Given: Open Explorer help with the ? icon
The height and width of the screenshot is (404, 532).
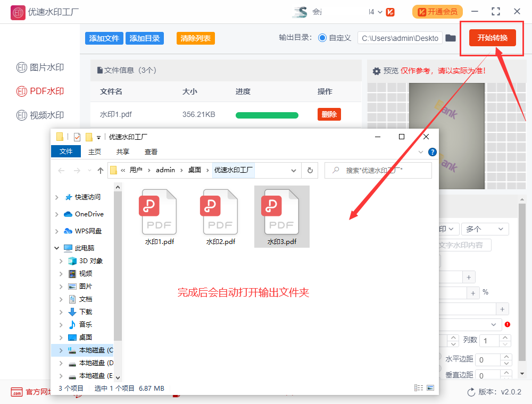Looking at the screenshot, I should pos(433,151).
